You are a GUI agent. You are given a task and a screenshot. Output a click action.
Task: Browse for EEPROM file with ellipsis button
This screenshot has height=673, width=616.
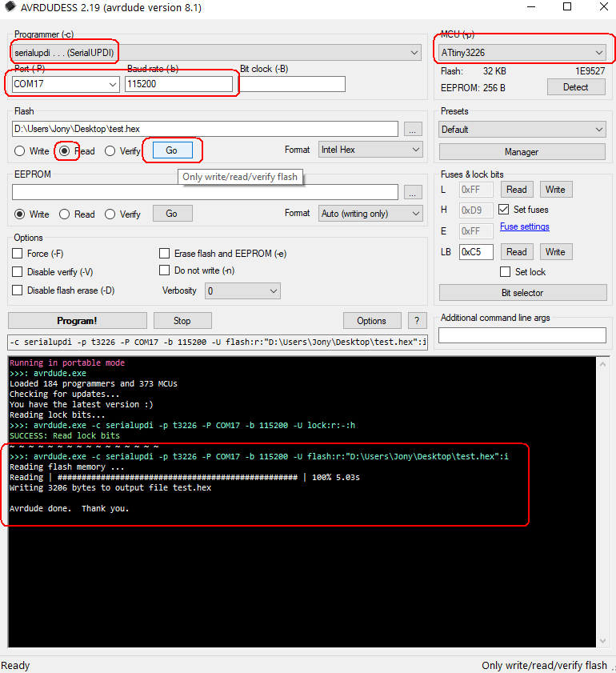(x=413, y=192)
